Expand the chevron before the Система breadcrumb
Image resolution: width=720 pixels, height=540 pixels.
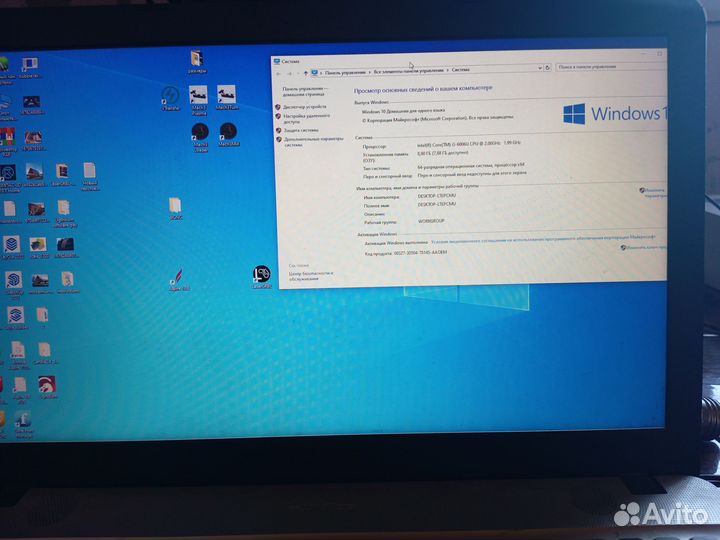pos(448,70)
